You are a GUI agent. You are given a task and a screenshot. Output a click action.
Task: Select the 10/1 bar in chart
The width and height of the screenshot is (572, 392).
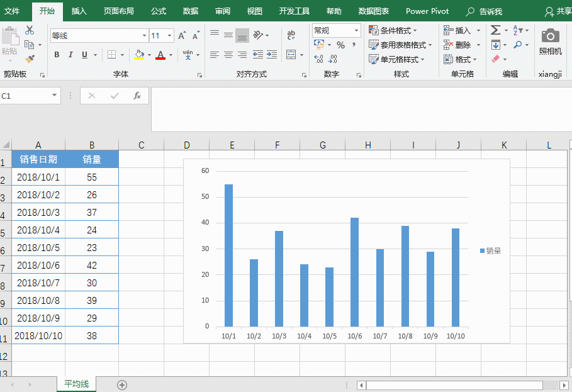pos(228,255)
